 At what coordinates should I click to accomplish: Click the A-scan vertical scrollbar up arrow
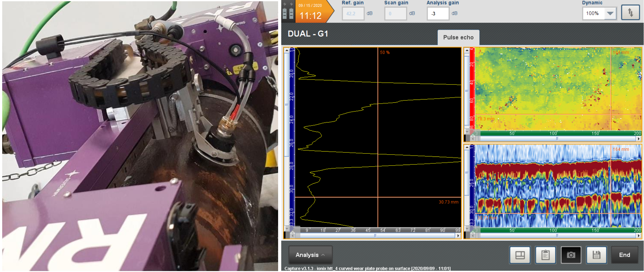pyautogui.click(x=287, y=50)
